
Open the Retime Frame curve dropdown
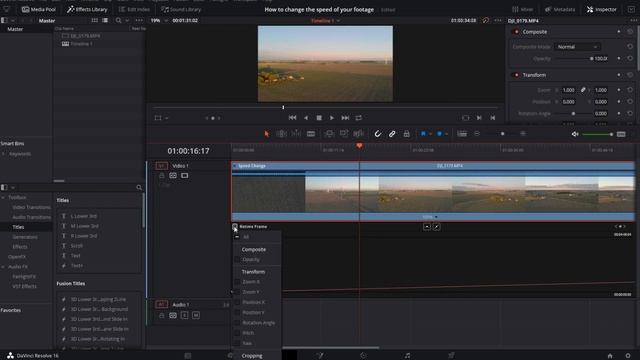235,227
